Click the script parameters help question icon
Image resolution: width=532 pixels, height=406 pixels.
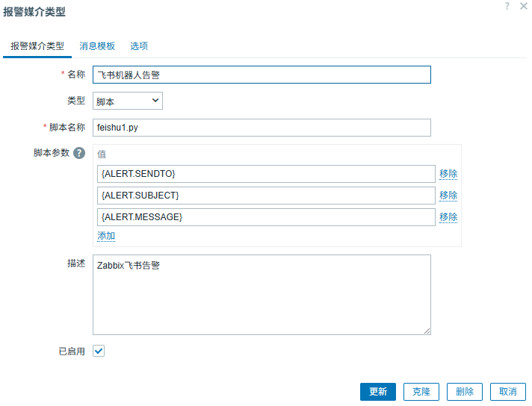79,153
